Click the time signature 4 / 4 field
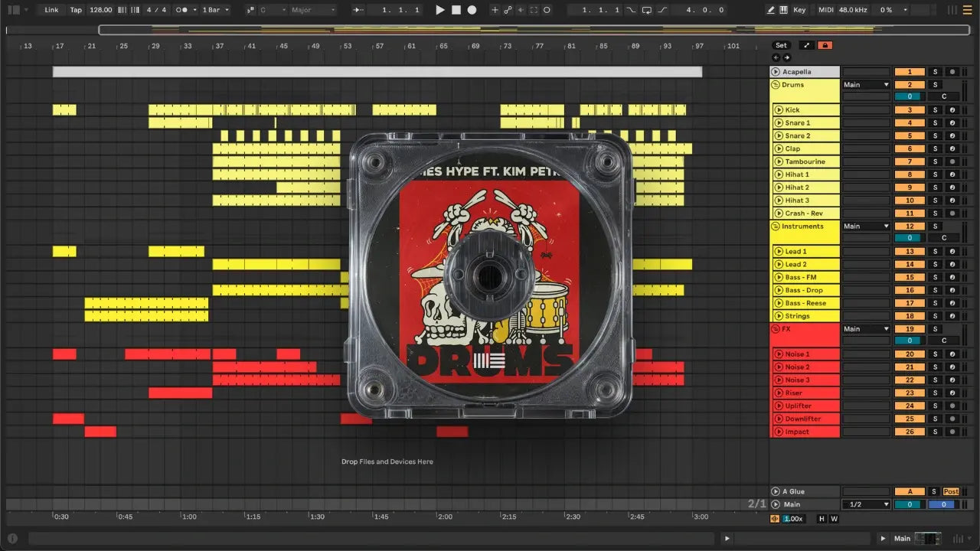Viewport: 980px width, 551px height. coord(156,10)
